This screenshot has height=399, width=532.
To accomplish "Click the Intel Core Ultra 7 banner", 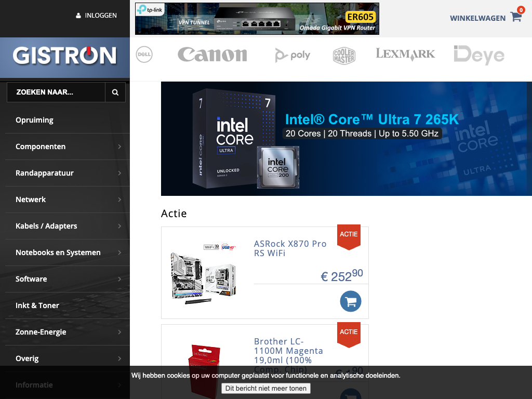I will pos(347,139).
